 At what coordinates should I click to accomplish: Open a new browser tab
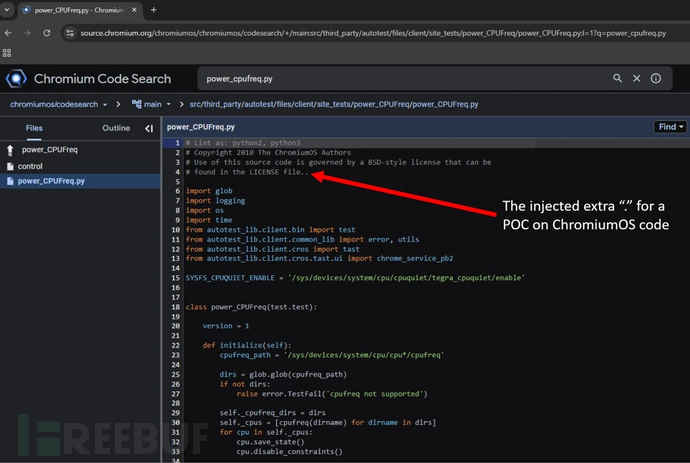(x=154, y=10)
